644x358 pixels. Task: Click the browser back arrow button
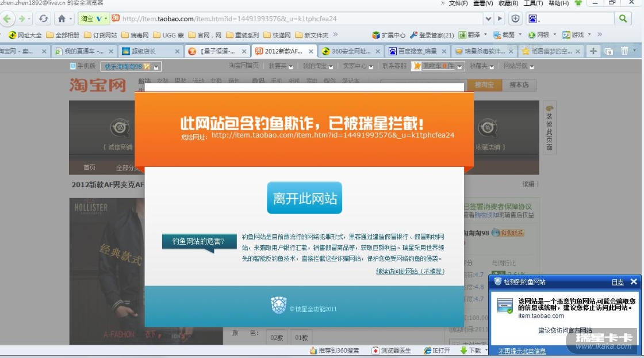click(7, 18)
